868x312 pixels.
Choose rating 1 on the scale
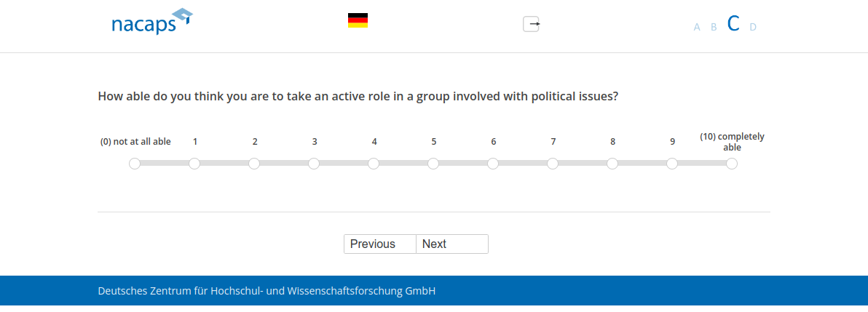(x=194, y=164)
